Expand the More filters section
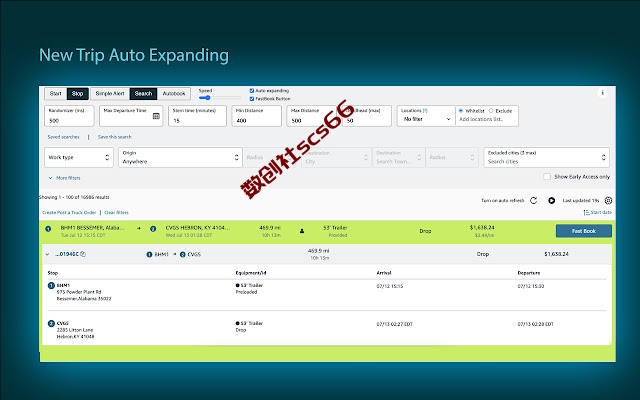640x400 pixels. (x=64, y=178)
